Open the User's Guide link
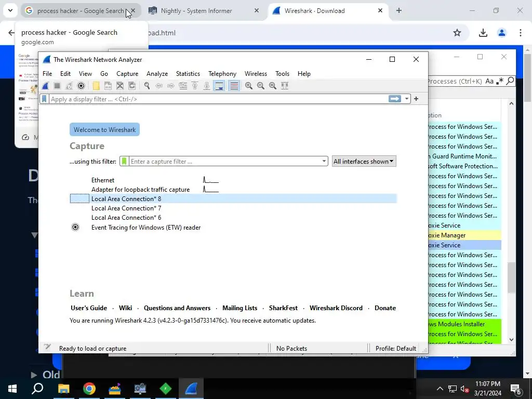The height and width of the screenshot is (399, 532). [89, 308]
